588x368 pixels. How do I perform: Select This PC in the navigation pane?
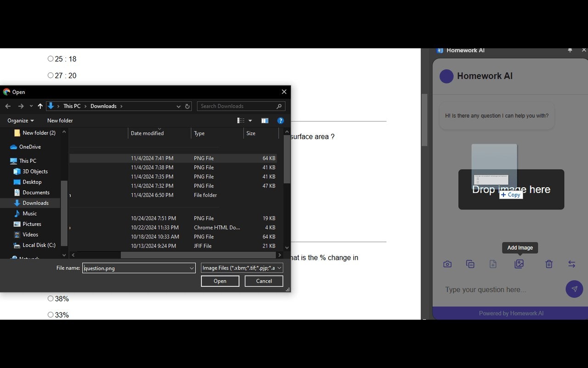pyautogui.click(x=28, y=161)
